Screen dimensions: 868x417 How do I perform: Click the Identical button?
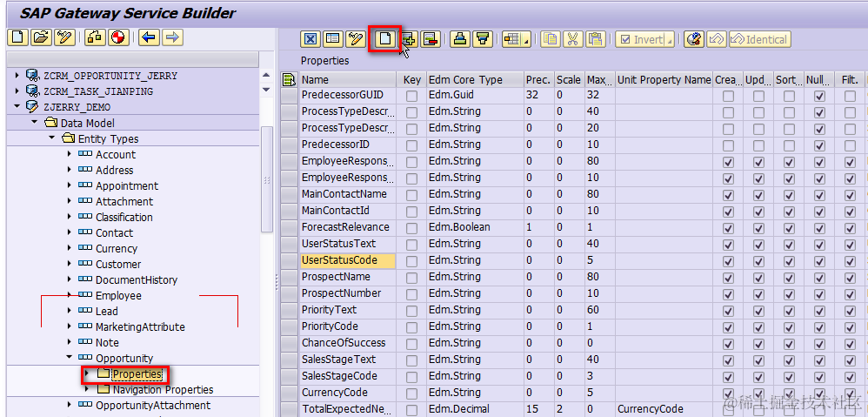(x=759, y=39)
